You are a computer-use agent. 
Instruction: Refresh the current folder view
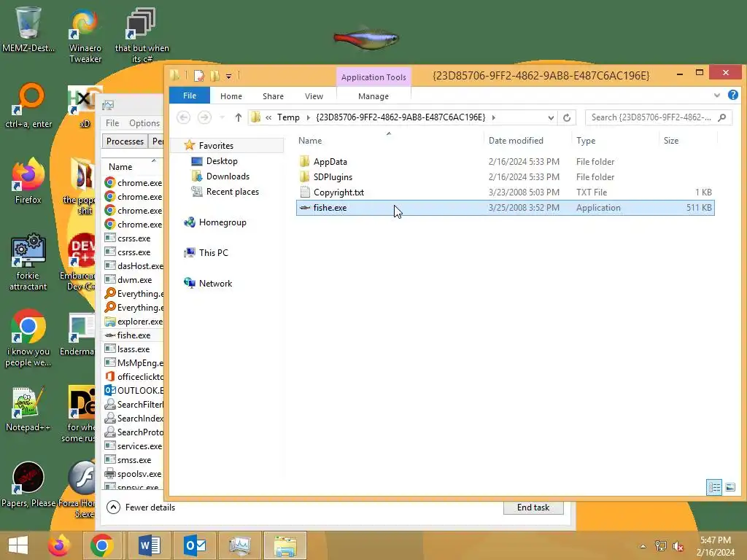pyautogui.click(x=566, y=117)
